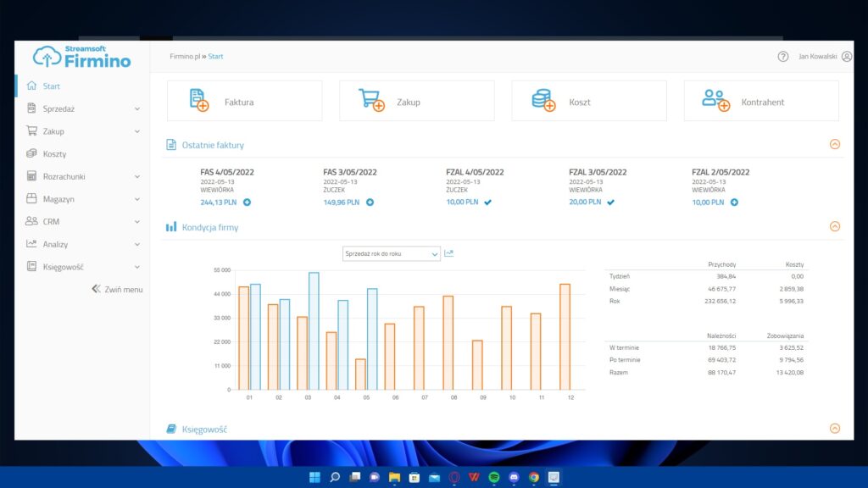Click the total liabilities value 13 420,08
The width and height of the screenshot is (868, 488).
tap(790, 373)
